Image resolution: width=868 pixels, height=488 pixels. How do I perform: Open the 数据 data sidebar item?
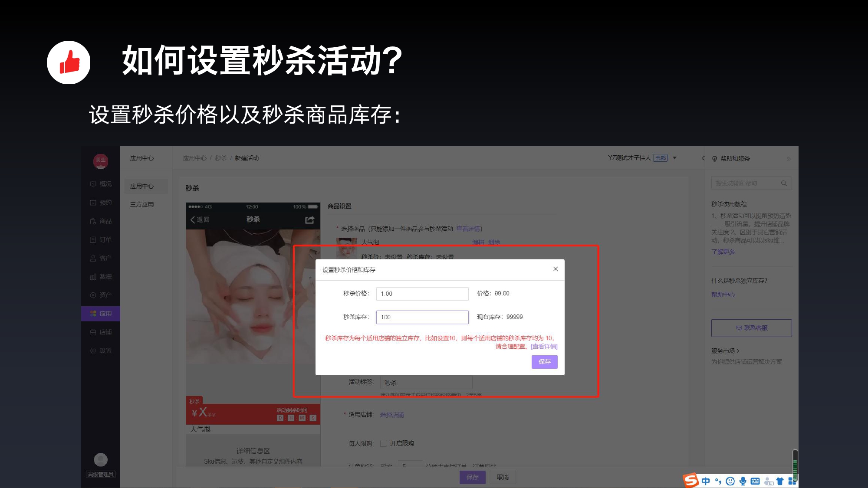(101, 277)
